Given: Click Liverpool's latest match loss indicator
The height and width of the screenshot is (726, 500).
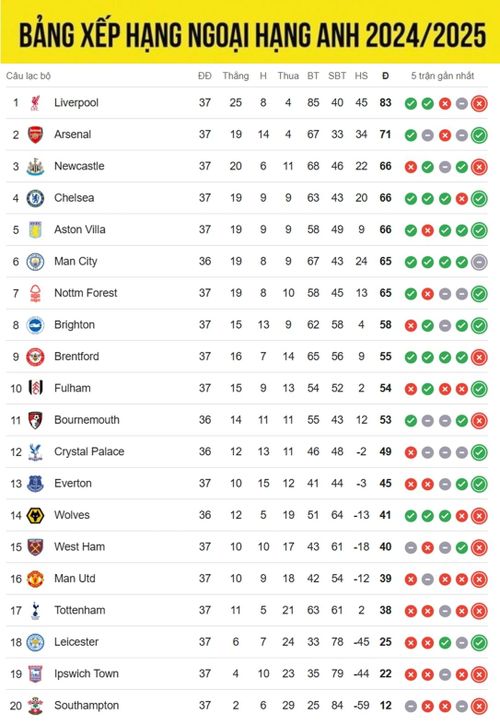Looking at the screenshot, I should (479, 103).
